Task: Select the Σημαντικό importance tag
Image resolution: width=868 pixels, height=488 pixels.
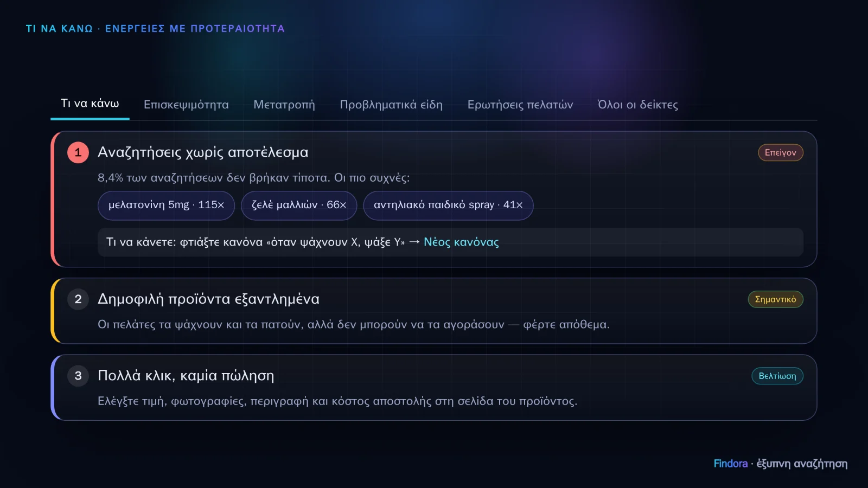Action: pos(775,299)
